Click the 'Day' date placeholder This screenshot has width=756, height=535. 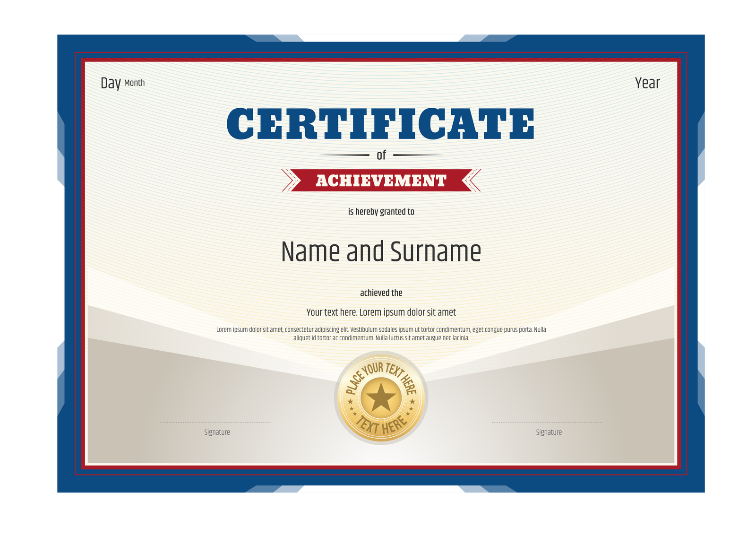tap(111, 83)
